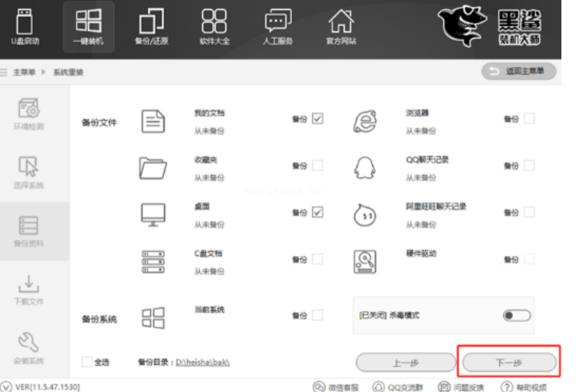Image resolution: width=579 pixels, height=392 pixels.
Task: Uncheck backup for 我的文档
Action: pyautogui.click(x=318, y=119)
